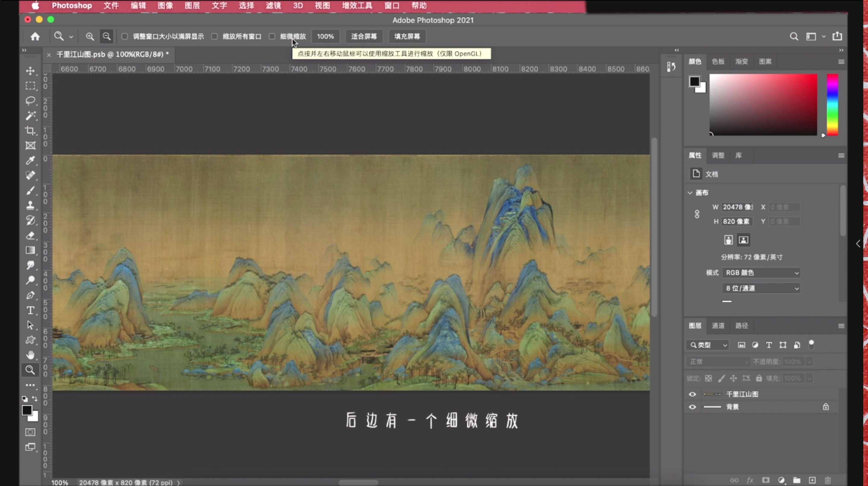Switch to the 路径 tab
Viewport: 868px width, 486px height.
pos(742,326)
